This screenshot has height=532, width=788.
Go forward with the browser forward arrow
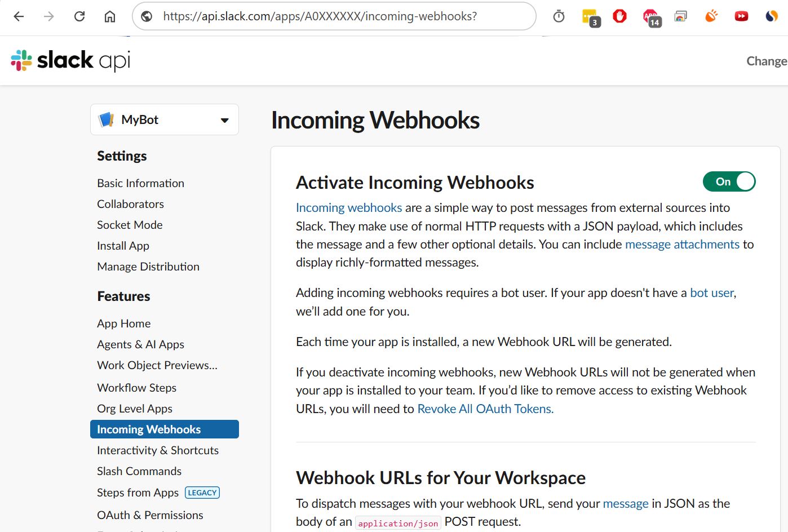click(x=49, y=16)
